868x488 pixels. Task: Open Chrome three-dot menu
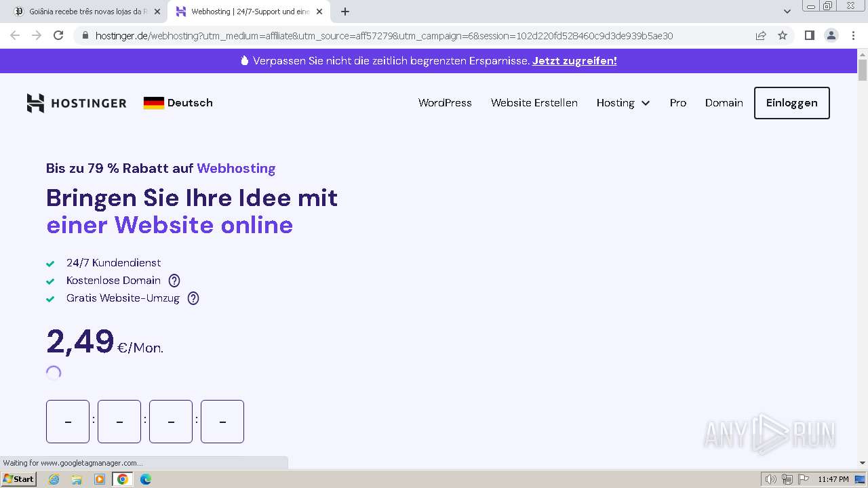(x=853, y=35)
